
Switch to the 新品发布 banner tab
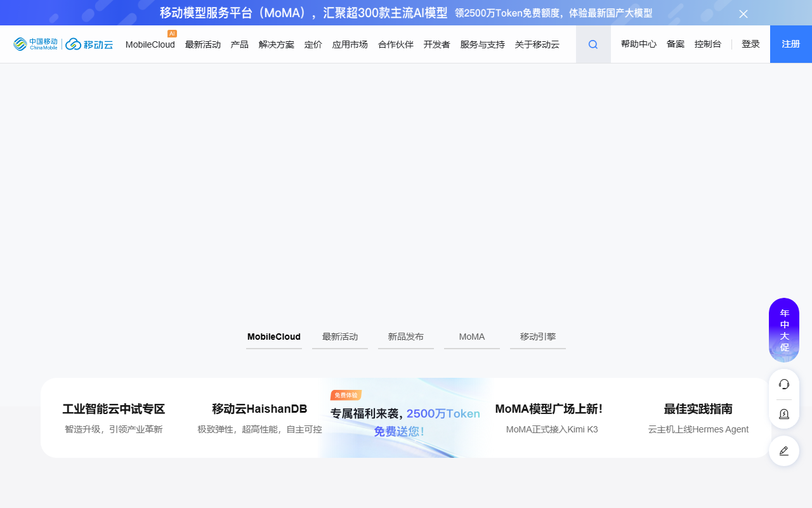click(x=406, y=337)
